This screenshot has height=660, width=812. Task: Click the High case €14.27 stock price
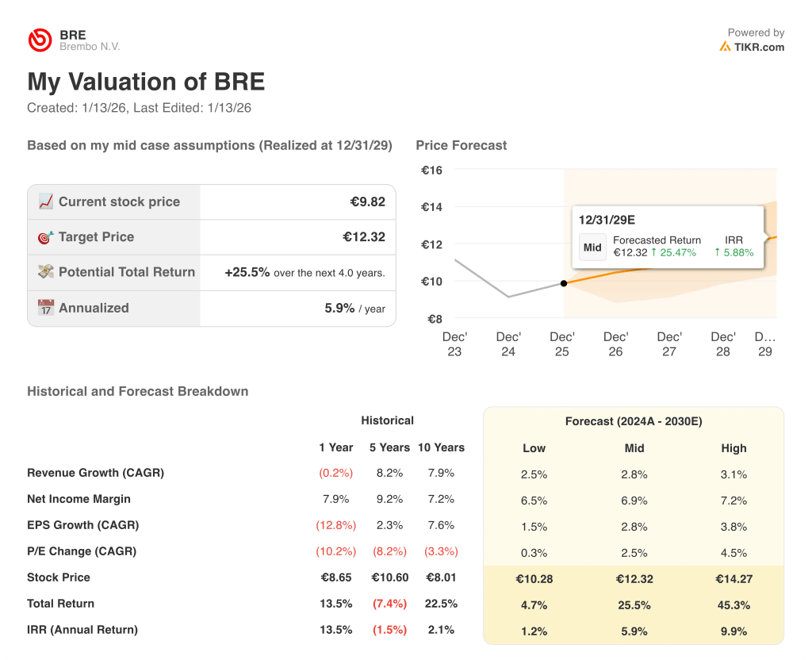coord(733,579)
